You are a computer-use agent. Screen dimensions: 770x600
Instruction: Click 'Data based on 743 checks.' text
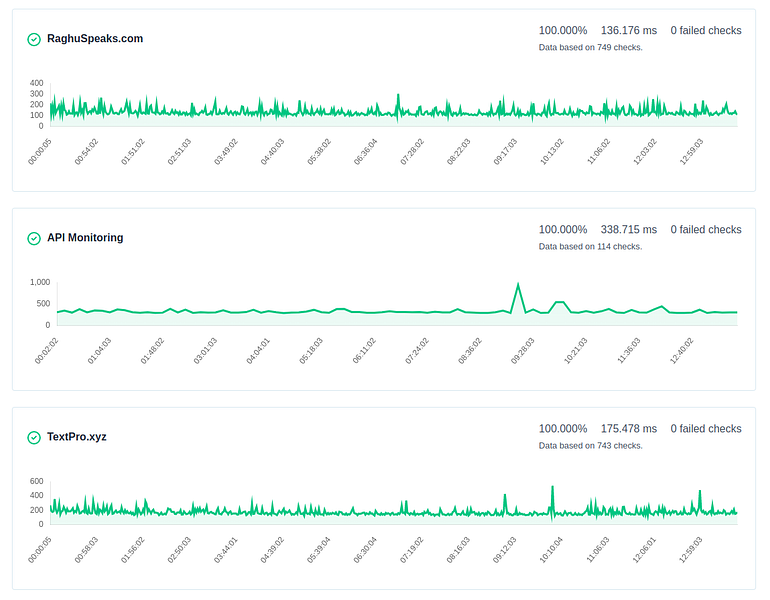[590, 446]
